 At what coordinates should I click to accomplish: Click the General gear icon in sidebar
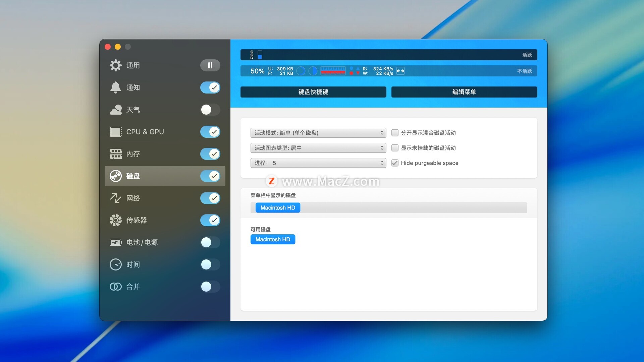115,65
